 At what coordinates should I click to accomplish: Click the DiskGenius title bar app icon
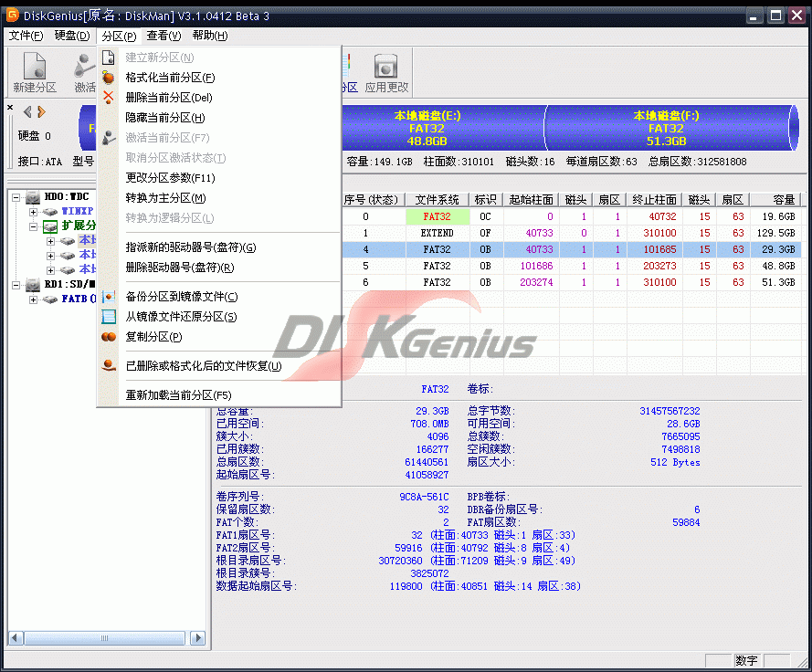(13, 15)
